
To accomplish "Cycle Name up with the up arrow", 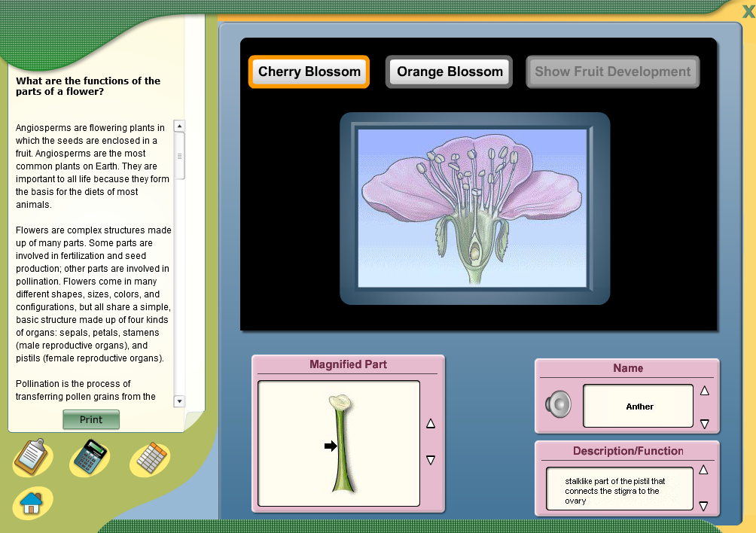I will coord(704,391).
